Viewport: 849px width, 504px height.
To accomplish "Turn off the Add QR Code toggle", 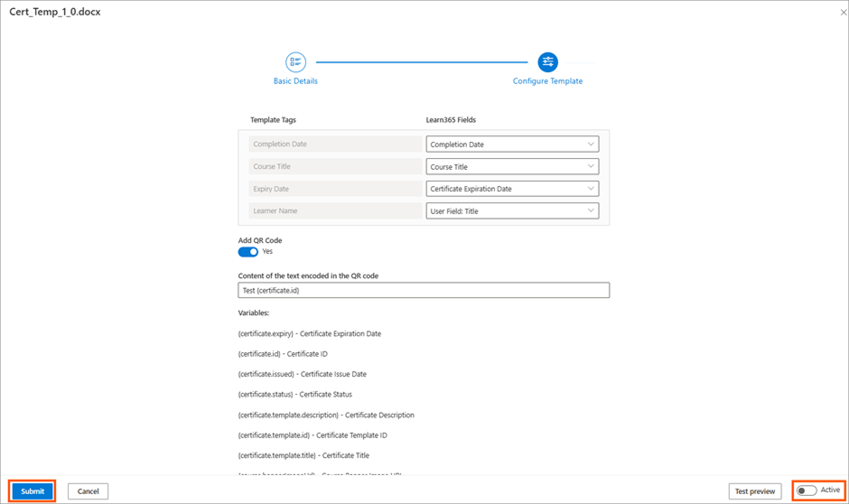I will coord(248,252).
